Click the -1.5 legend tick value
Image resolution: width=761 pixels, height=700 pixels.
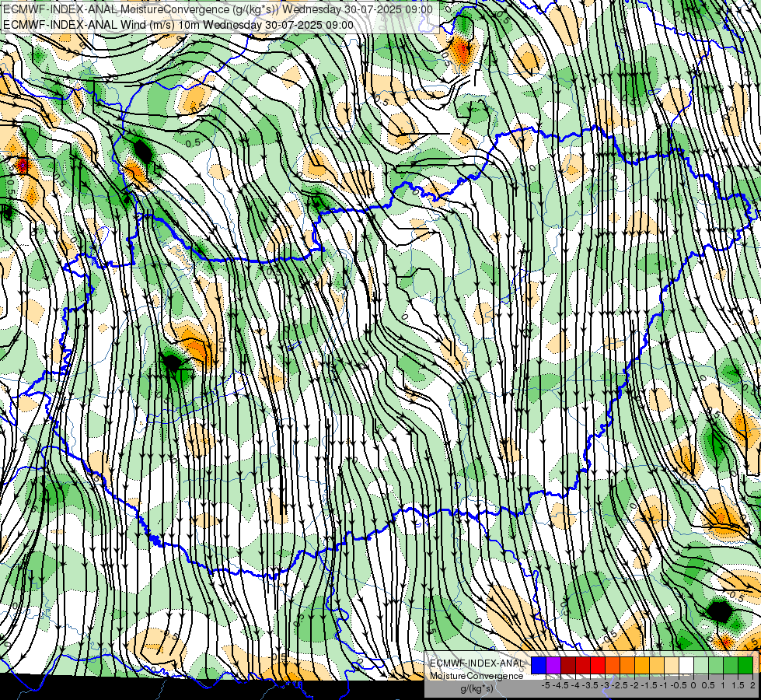pyautogui.click(x=649, y=685)
